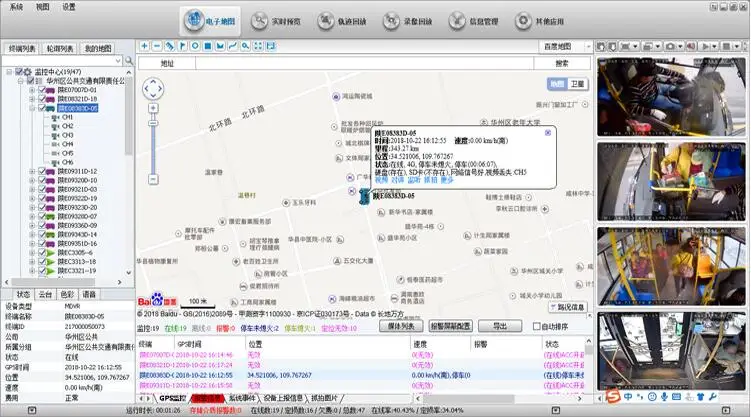Click the map pan direction control
The width and height of the screenshot is (751, 417).
click(x=153, y=89)
